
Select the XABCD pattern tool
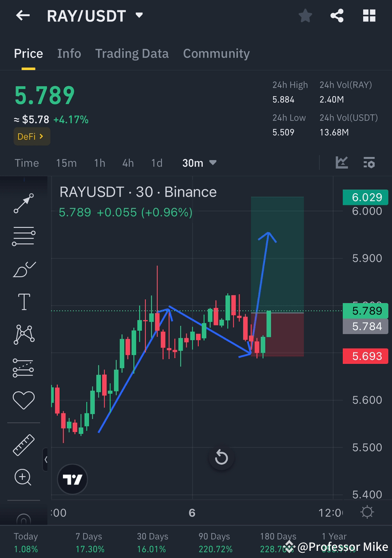point(23,334)
